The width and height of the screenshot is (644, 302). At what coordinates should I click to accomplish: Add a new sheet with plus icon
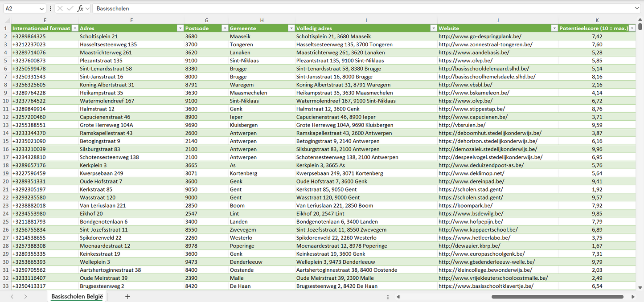(127, 297)
